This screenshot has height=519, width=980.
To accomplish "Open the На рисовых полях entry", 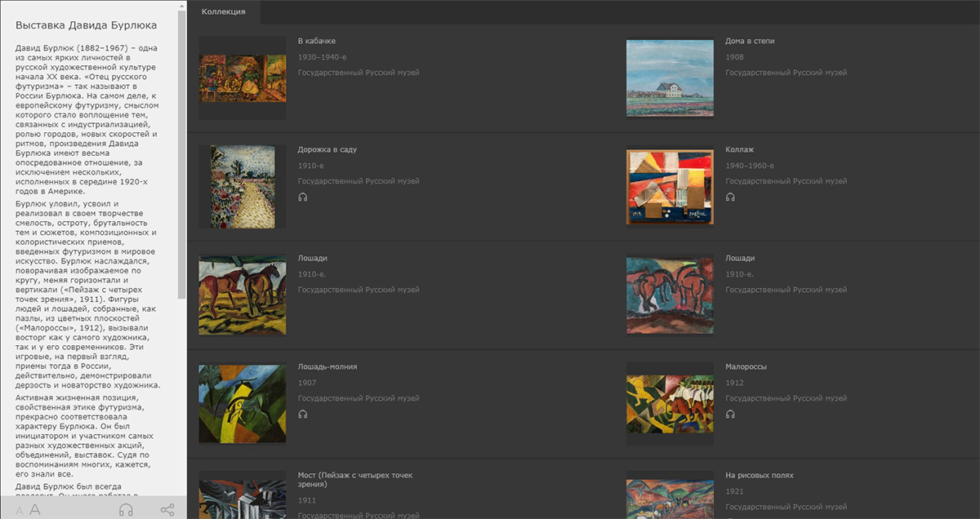I will (x=759, y=475).
